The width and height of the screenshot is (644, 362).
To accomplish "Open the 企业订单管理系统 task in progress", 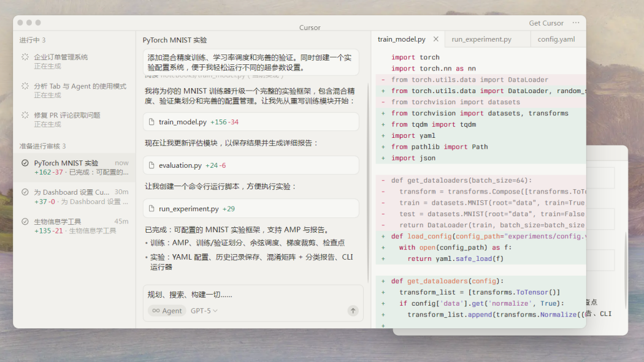I will [x=74, y=61].
